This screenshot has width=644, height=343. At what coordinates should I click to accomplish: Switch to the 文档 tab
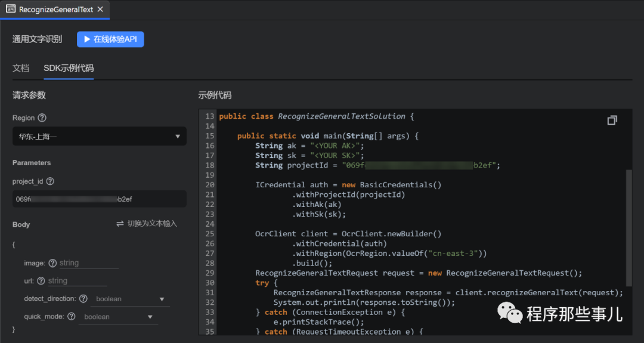coord(20,68)
